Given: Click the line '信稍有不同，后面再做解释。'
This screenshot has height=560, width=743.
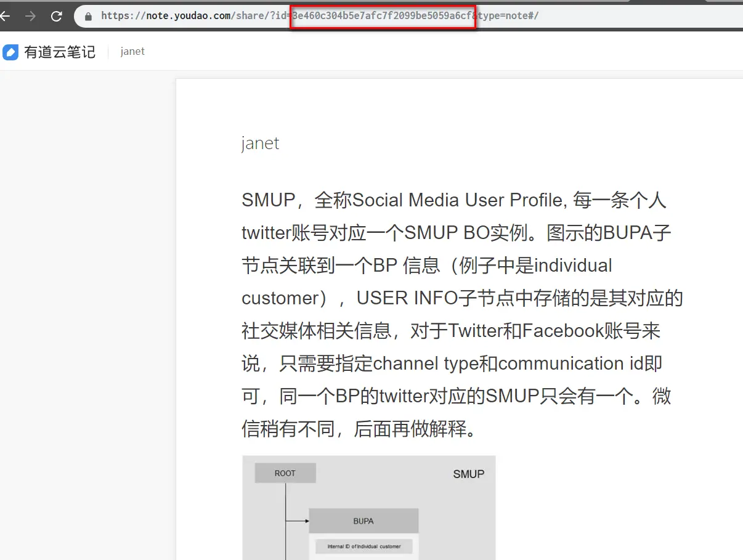Looking at the screenshot, I should click(x=360, y=429).
